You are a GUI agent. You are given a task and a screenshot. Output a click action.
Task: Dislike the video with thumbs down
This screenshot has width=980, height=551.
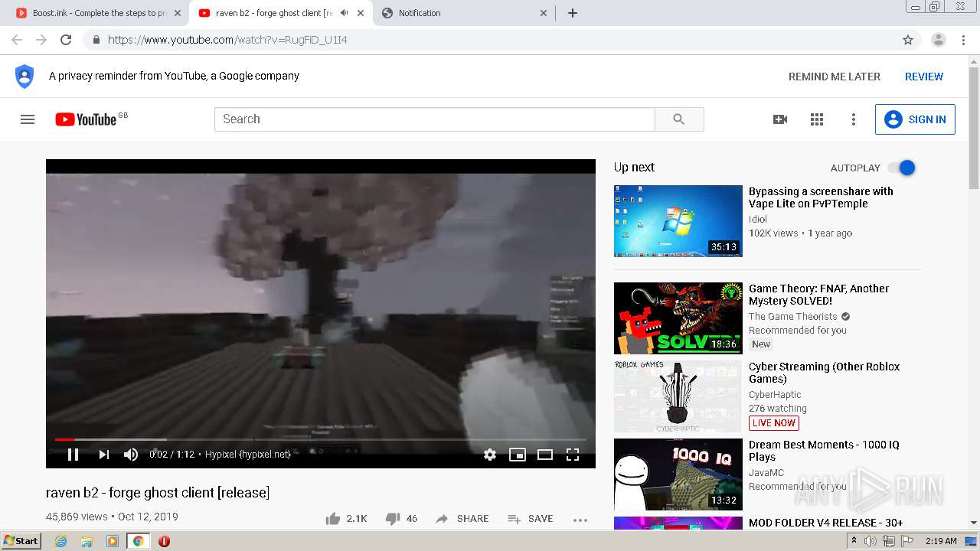click(x=401, y=519)
